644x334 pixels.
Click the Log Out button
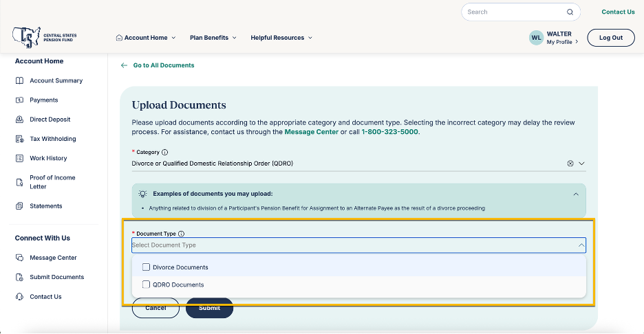pos(611,38)
